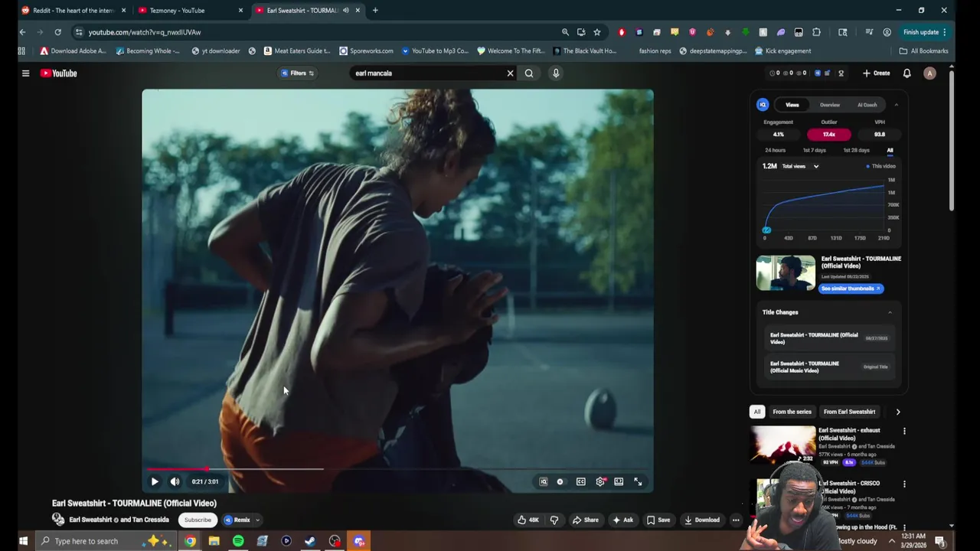Select the 'All' filter chip
This screenshot has height=551, width=980.
(x=757, y=412)
